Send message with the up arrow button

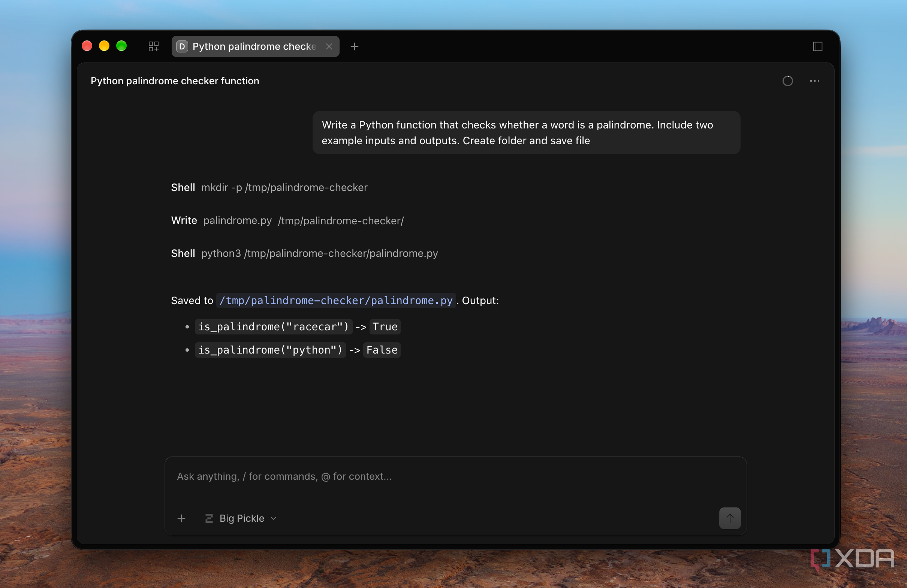pos(730,518)
